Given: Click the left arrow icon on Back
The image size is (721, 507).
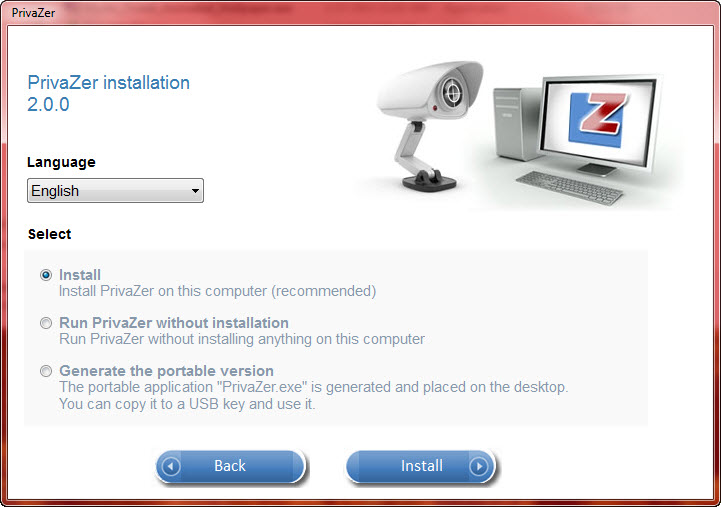Looking at the screenshot, I should click(x=171, y=467).
